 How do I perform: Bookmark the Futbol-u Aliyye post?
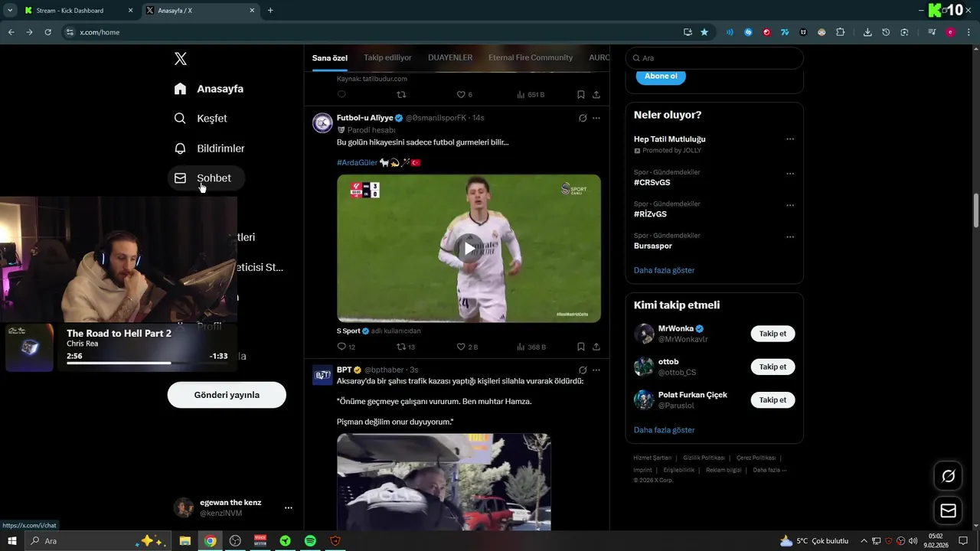coord(581,347)
